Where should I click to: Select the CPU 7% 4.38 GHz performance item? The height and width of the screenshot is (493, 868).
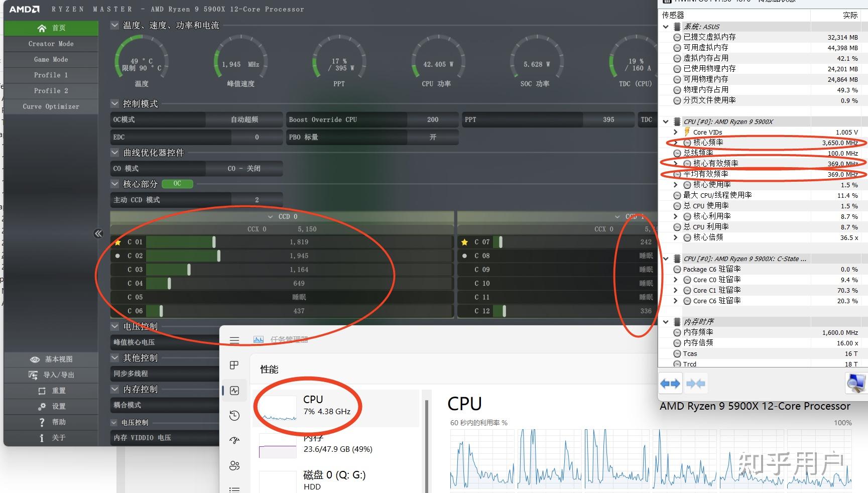(336, 408)
